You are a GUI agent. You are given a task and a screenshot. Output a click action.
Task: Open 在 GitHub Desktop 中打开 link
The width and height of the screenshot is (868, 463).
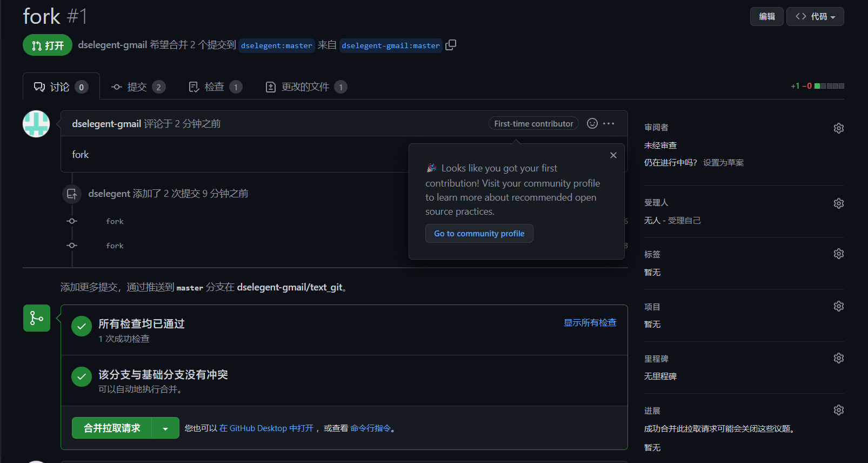click(266, 428)
